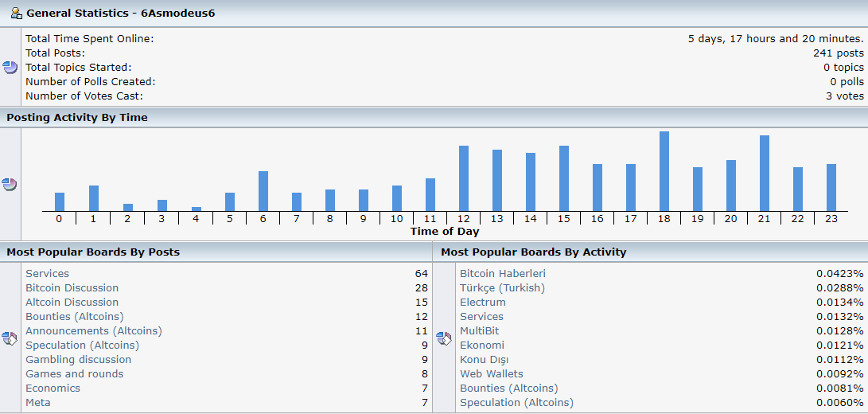The height and width of the screenshot is (414, 868).
Task: Click the '0.0423%' activity value
Action: (x=840, y=273)
